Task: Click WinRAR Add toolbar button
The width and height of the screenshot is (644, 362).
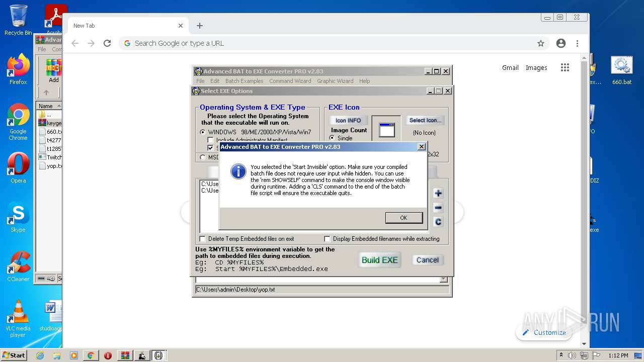Action: [x=54, y=71]
